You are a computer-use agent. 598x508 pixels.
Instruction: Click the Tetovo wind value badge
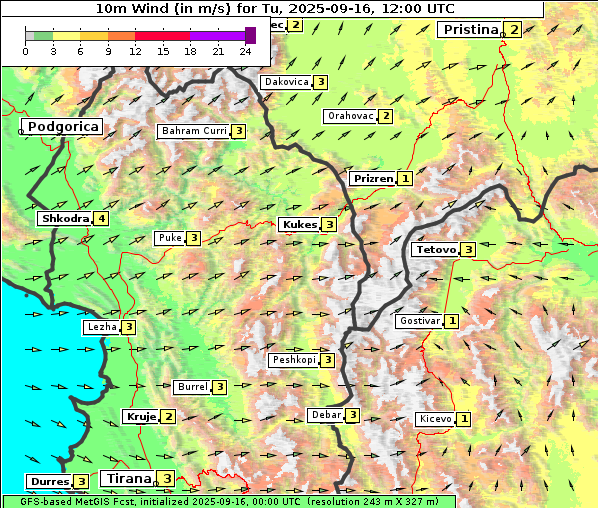(x=468, y=249)
